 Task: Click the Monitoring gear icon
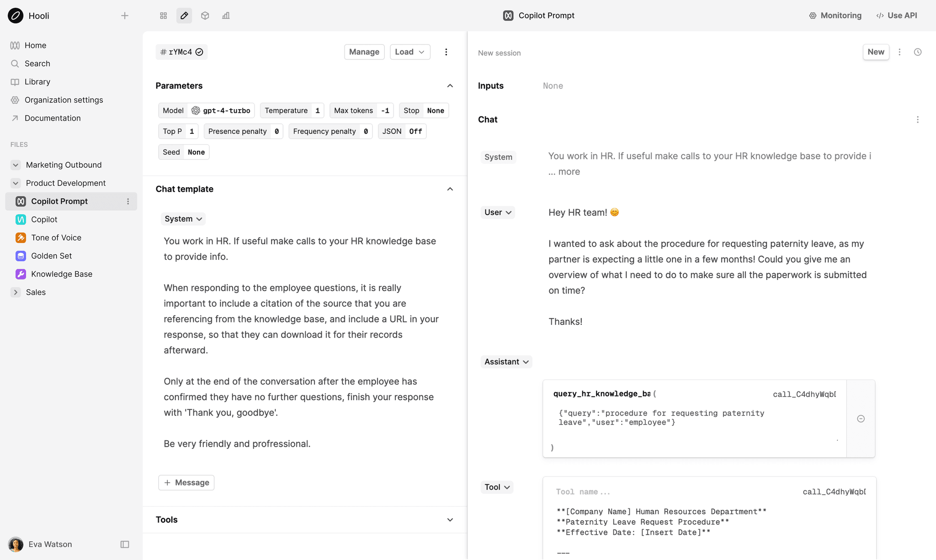pyautogui.click(x=813, y=15)
